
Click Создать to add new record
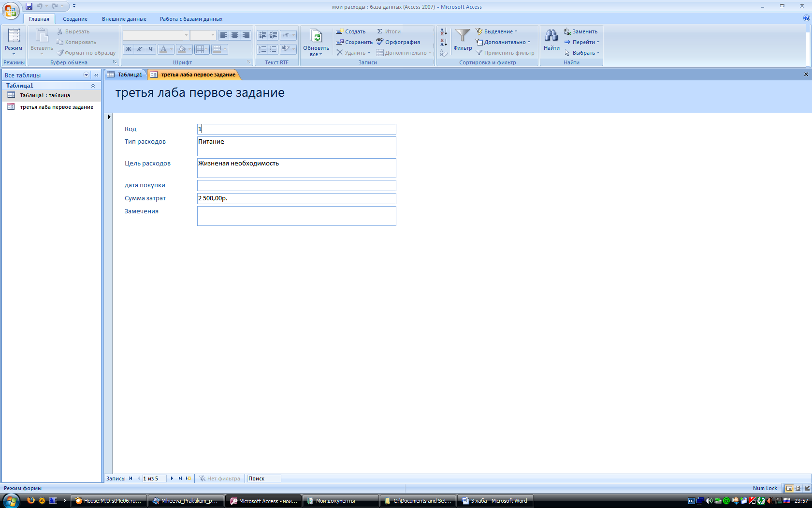(x=351, y=31)
